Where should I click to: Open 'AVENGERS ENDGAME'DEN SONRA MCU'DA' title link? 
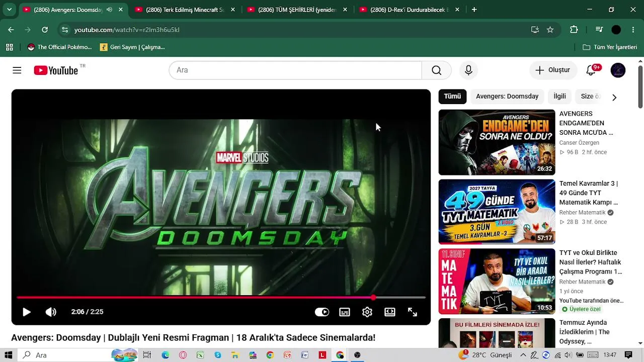tap(586, 123)
